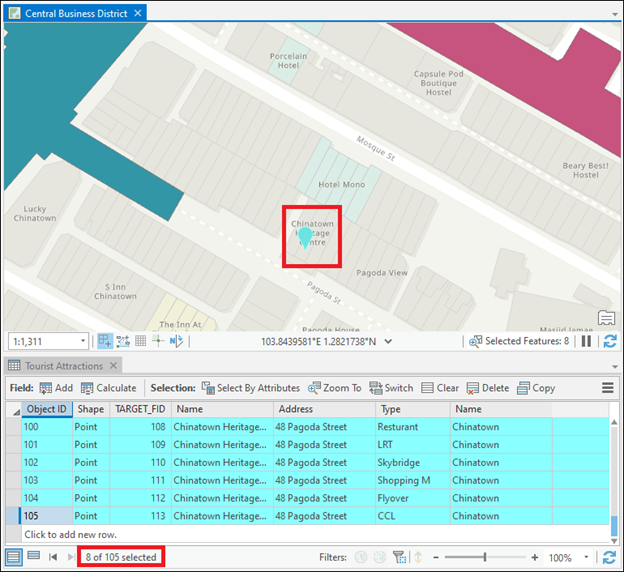This screenshot has width=624, height=572.
Task: Click the CCL cell in the Type column
Action: [x=413, y=516]
